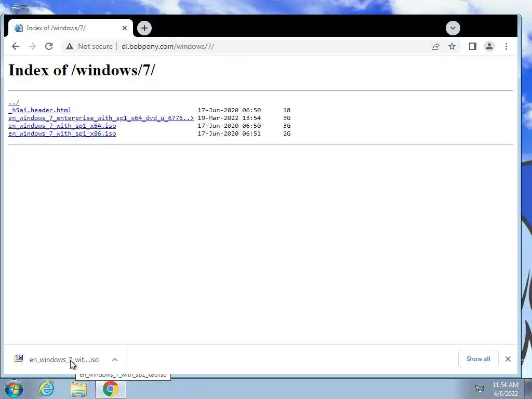Screen dimensions: 532x399
Task: Open the downloaded iso file item
Action: [64, 360]
